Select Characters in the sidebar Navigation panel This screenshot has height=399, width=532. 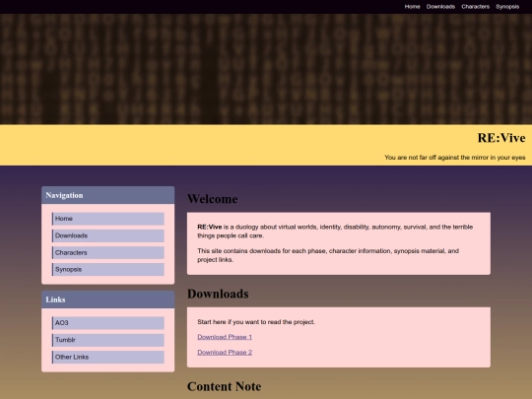(x=108, y=253)
